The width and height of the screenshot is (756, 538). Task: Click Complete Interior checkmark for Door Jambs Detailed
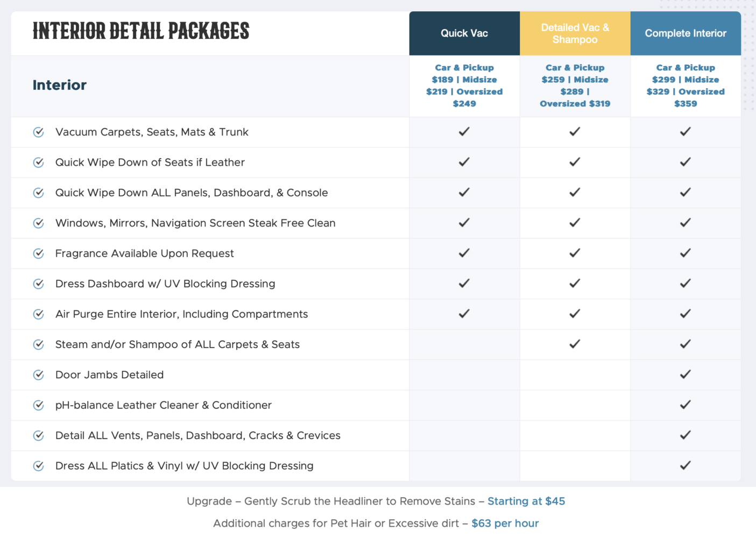point(686,374)
